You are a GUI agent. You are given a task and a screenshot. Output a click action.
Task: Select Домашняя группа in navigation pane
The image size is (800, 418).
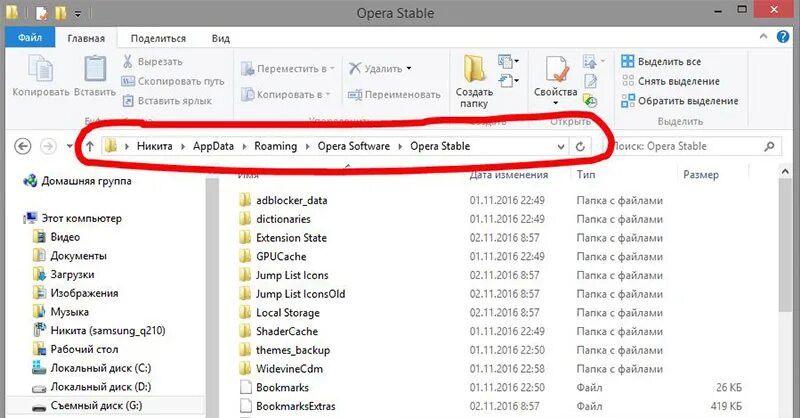[78, 181]
